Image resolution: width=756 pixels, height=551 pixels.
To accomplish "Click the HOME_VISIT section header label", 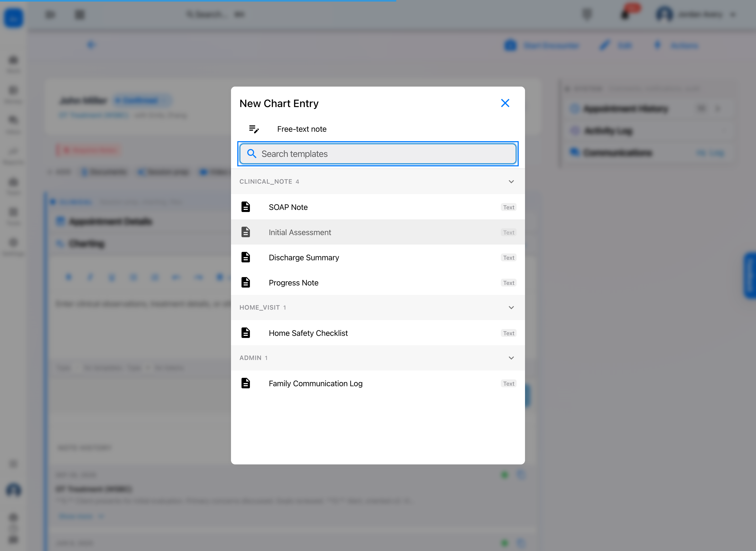I will coord(260,308).
